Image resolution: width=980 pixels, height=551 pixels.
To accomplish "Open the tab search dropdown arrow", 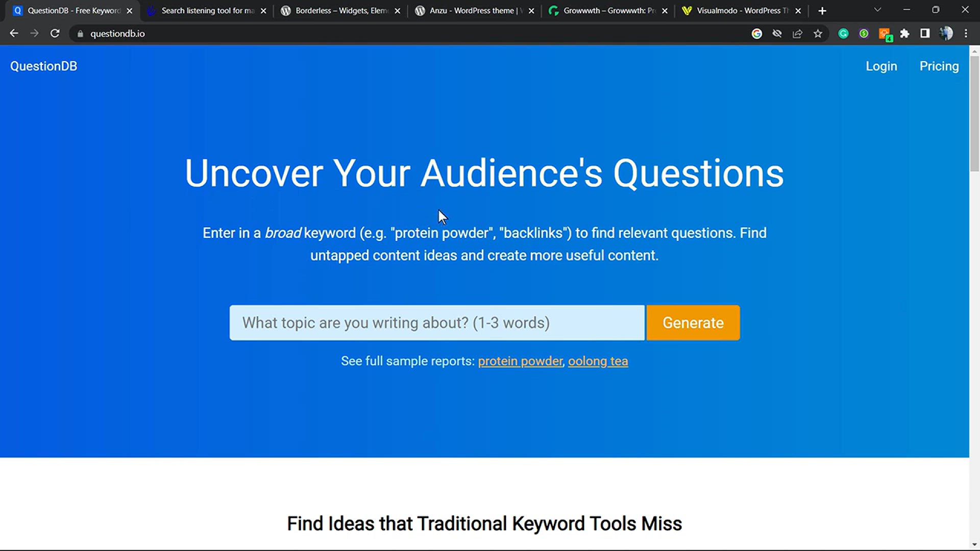I will click(x=877, y=10).
